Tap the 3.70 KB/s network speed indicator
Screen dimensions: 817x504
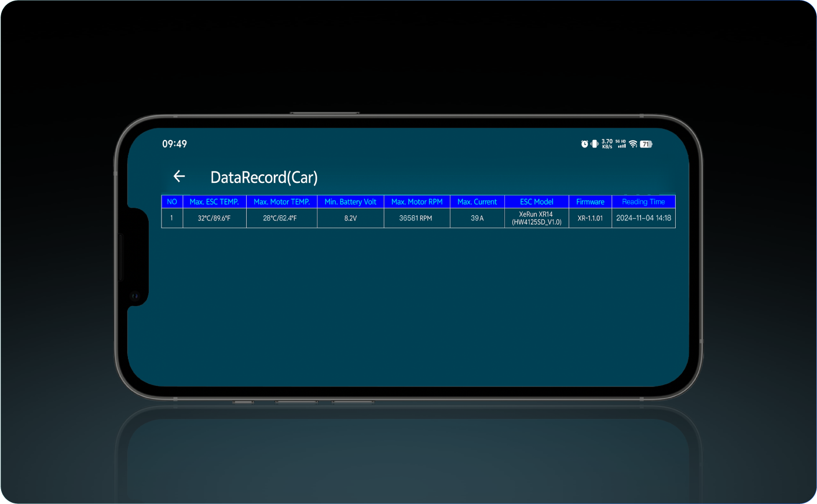coord(607,144)
